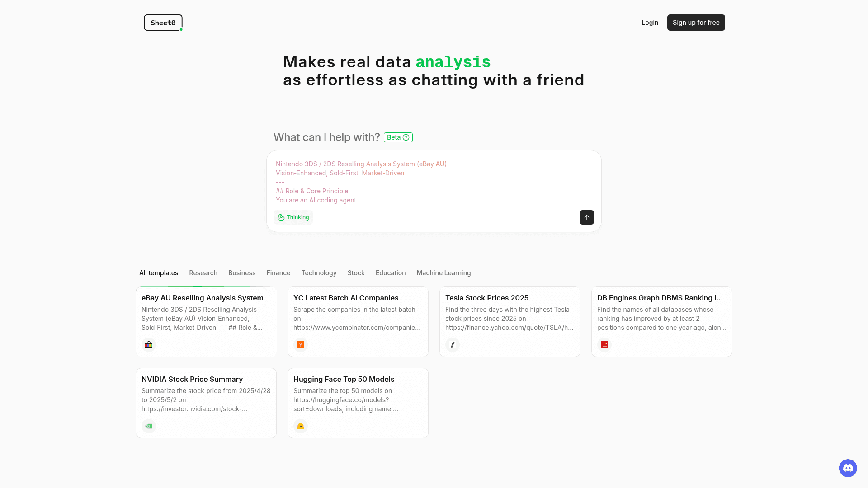Click the Yahoo Finance icon on Tesla Stock card
The width and height of the screenshot is (868, 488).
click(452, 344)
